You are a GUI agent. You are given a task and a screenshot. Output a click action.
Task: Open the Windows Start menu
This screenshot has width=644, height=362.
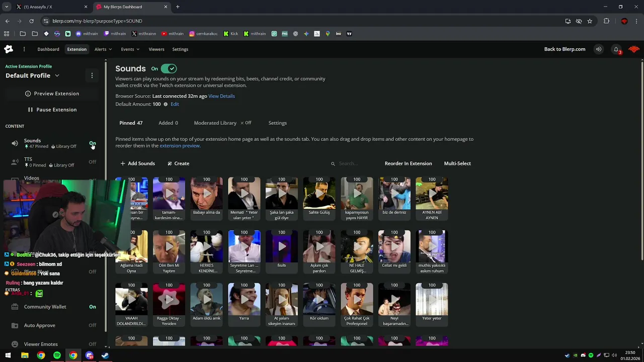(x=8, y=355)
